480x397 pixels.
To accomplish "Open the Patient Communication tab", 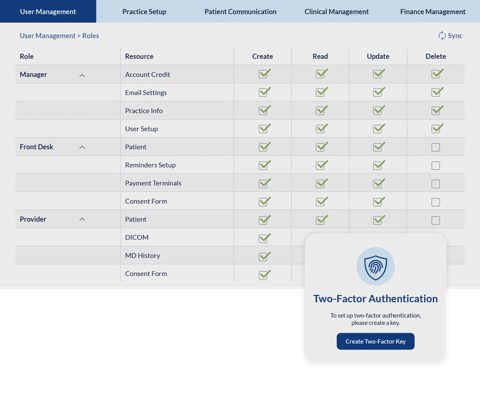I will 240,11.
